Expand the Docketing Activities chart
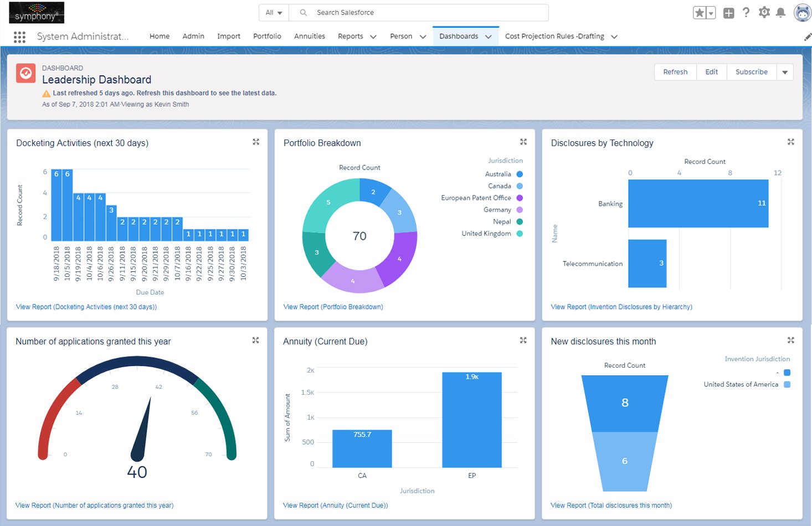812x526 pixels. [256, 142]
